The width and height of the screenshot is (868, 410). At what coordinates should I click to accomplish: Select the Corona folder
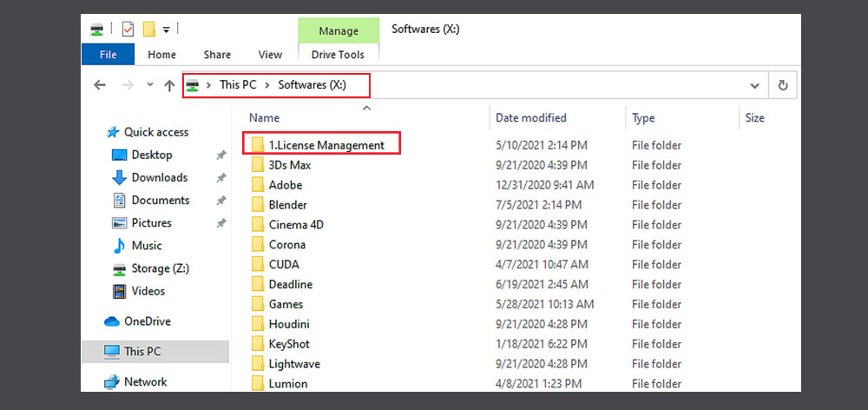click(287, 244)
